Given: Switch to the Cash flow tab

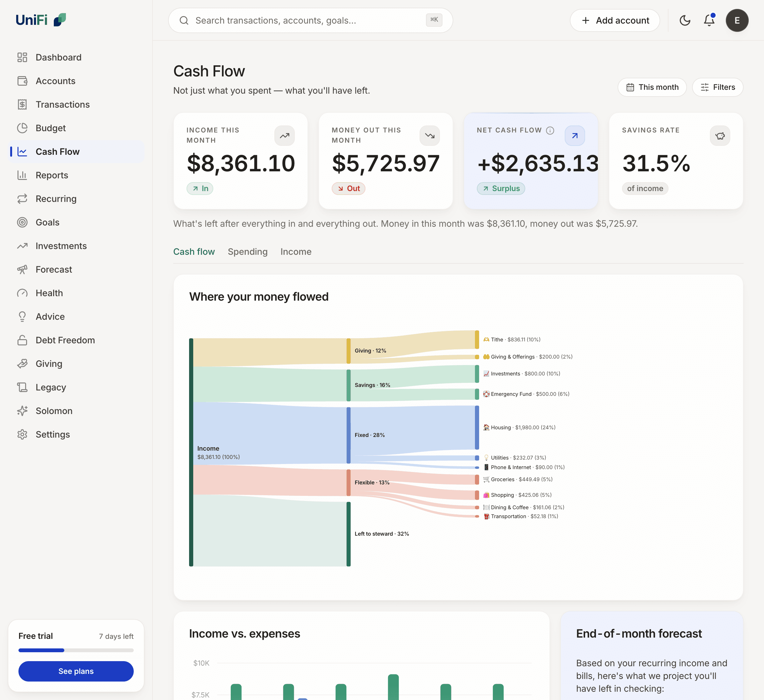Looking at the screenshot, I should pos(194,251).
